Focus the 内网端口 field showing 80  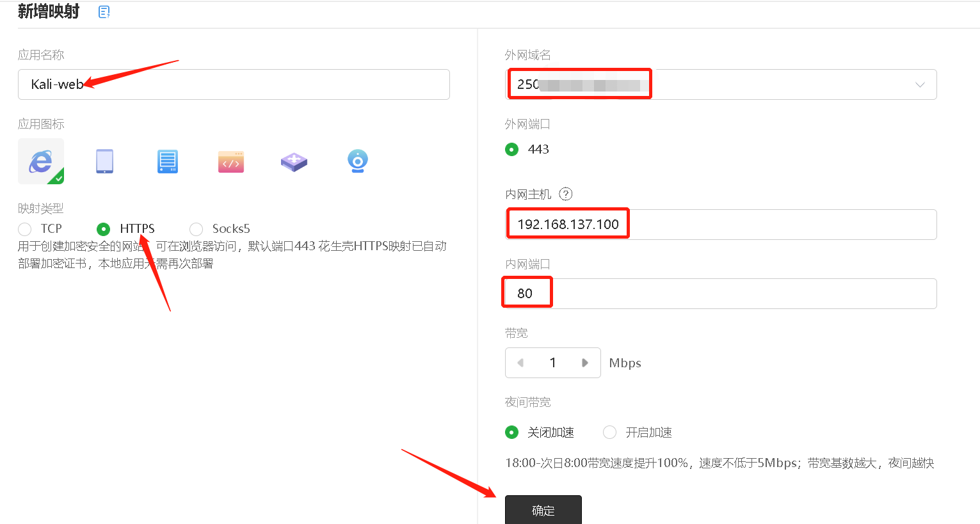721,294
